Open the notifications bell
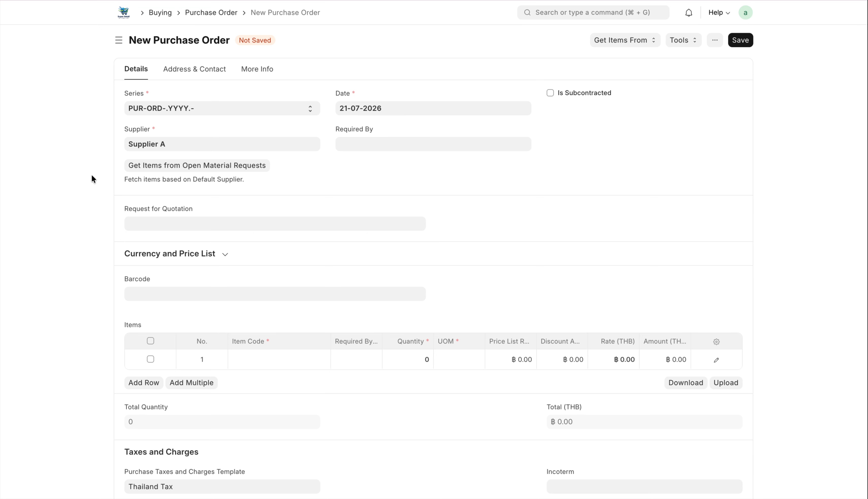This screenshot has height=499, width=868. pyautogui.click(x=689, y=13)
